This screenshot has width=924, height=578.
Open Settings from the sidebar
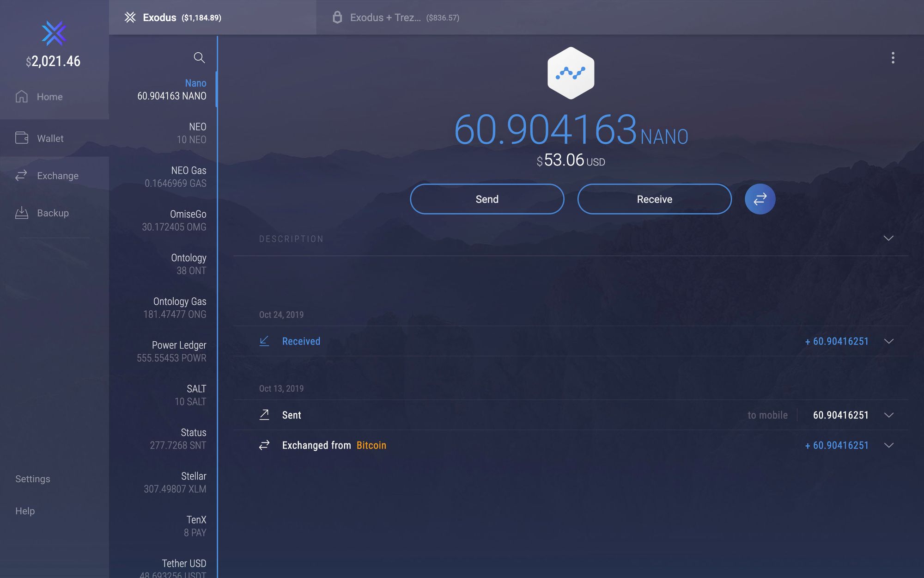32,479
